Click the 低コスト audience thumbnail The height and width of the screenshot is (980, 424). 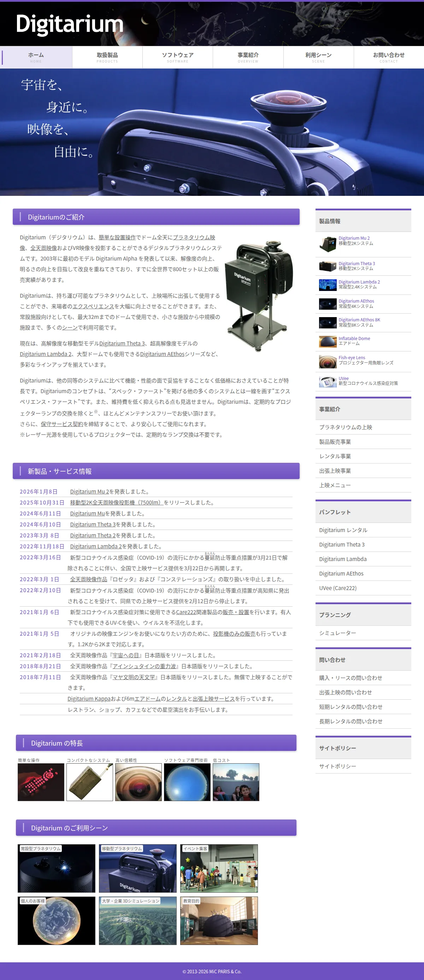click(x=236, y=782)
